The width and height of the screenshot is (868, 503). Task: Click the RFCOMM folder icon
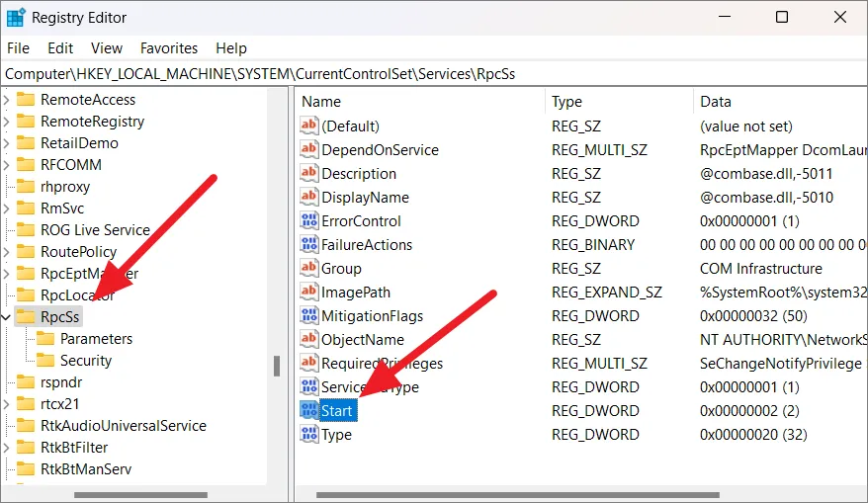pyautogui.click(x=26, y=164)
